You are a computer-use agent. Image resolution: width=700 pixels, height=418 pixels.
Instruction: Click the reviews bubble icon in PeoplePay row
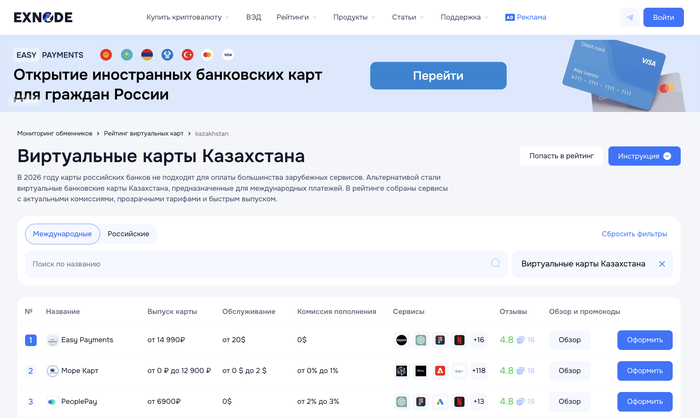pos(520,402)
